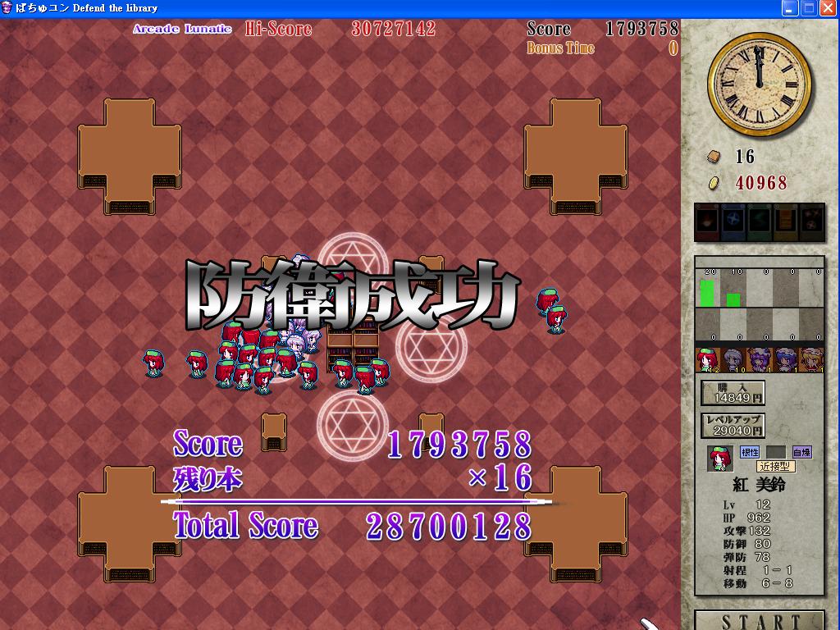
Task: Click the green bar labeled 20
Action: click(x=707, y=293)
